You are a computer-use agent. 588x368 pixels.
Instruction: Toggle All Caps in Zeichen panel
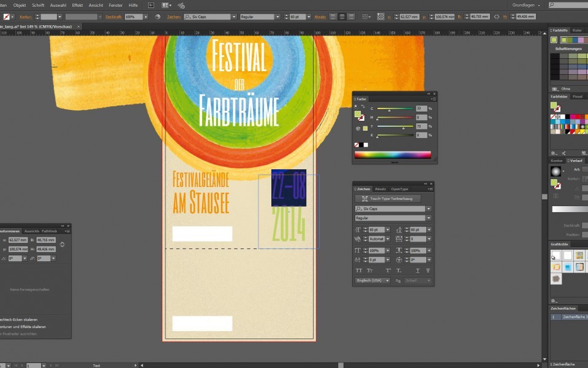359,270
